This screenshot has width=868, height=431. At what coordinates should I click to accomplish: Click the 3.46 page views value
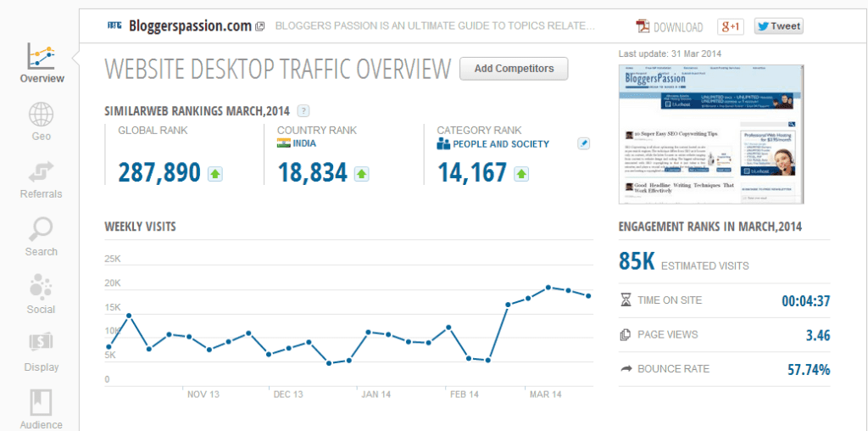[818, 335]
